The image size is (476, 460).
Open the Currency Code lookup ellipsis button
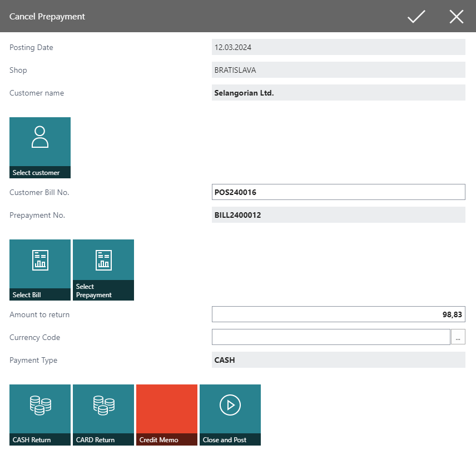pos(458,337)
